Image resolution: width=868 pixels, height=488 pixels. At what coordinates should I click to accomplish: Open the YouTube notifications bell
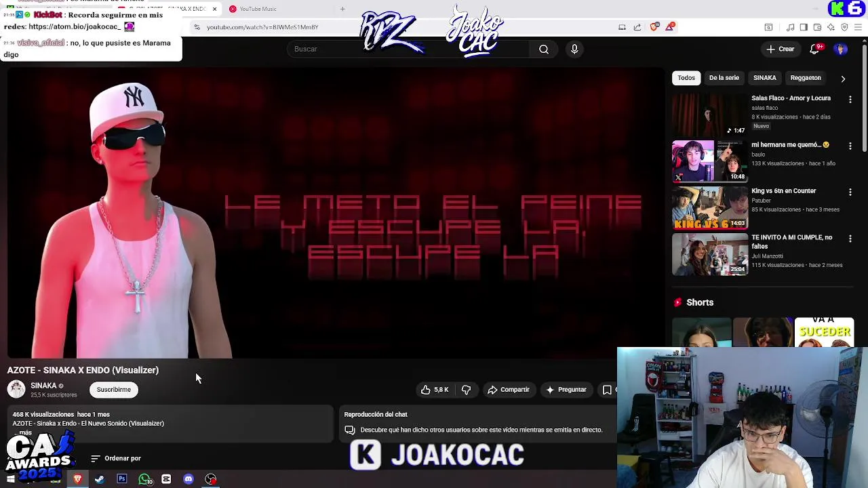(814, 49)
